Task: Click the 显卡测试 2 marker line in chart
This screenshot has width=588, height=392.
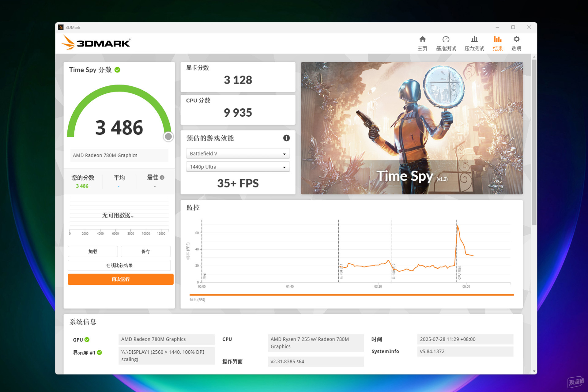Action: coord(391,251)
